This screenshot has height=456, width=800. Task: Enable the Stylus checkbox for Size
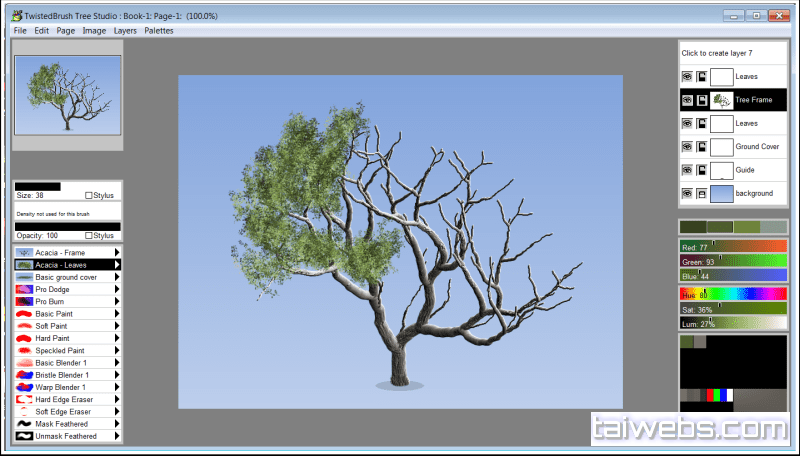(x=90, y=195)
